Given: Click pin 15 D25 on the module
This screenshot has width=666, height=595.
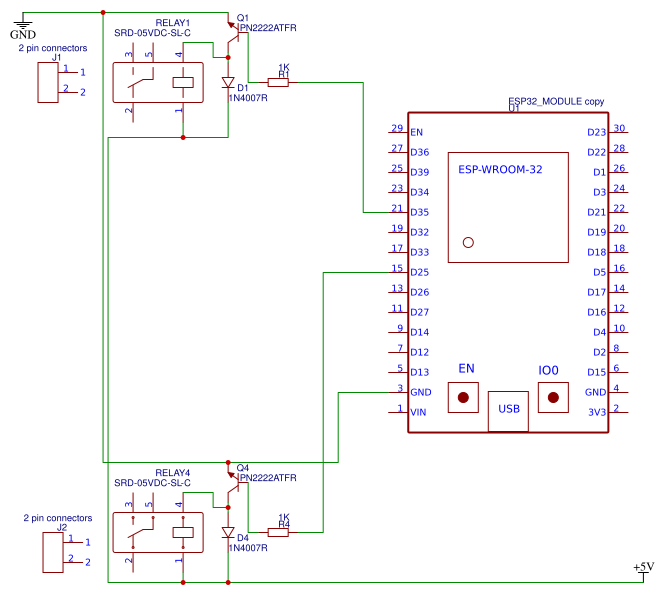Looking at the screenshot, I should pos(398,272).
